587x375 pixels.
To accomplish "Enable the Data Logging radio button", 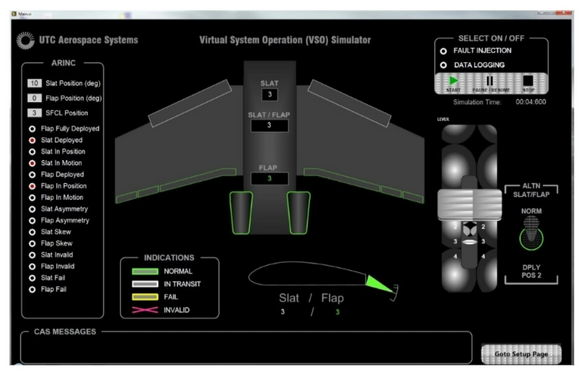I will pyautogui.click(x=443, y=65).
